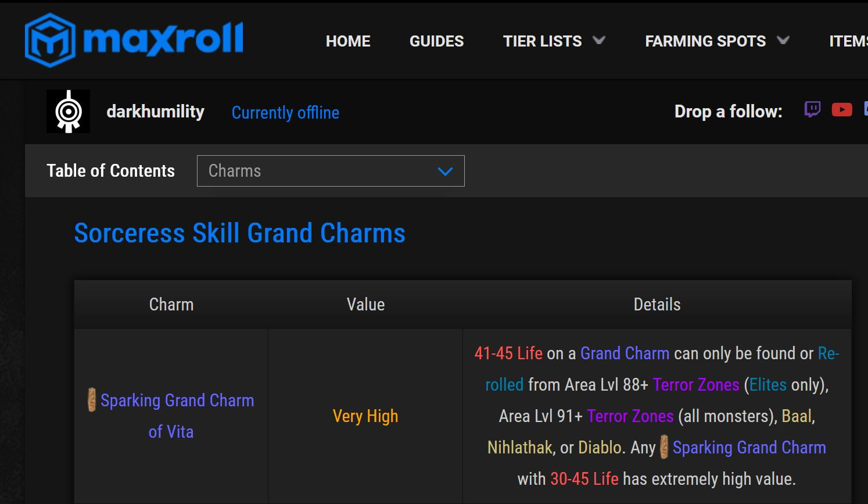868x504 pixels.
Task: Expand the Tier Lists dropdown arrow
Action: click(x=599, y=41)
